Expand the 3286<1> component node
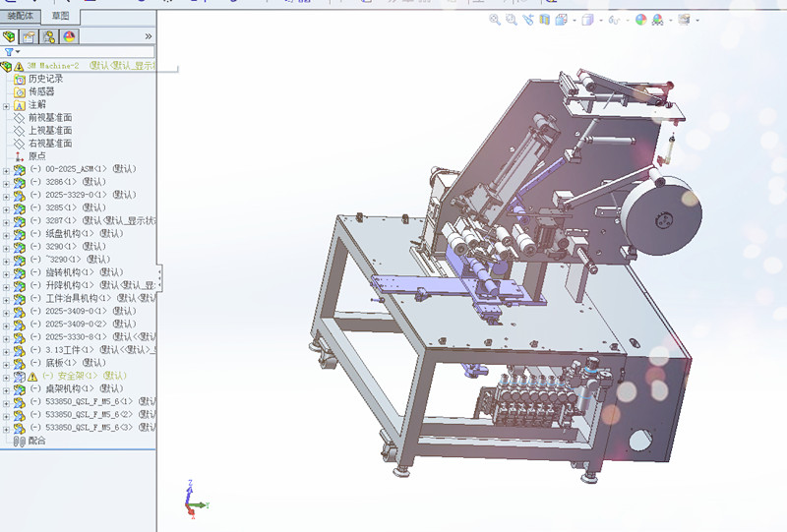 coord(6,184)
